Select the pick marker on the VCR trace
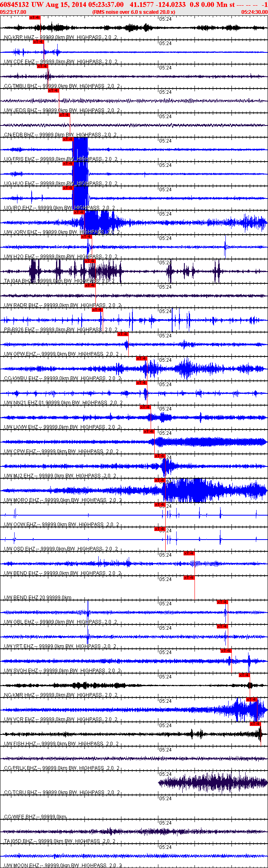 click(x=252, y=700)
